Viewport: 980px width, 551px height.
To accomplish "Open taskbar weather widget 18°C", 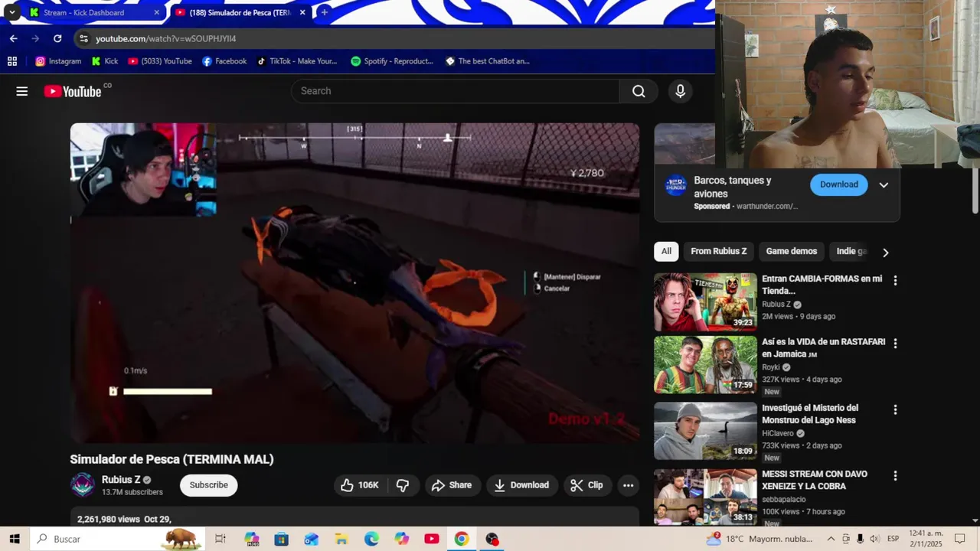I will coord(759,539).
